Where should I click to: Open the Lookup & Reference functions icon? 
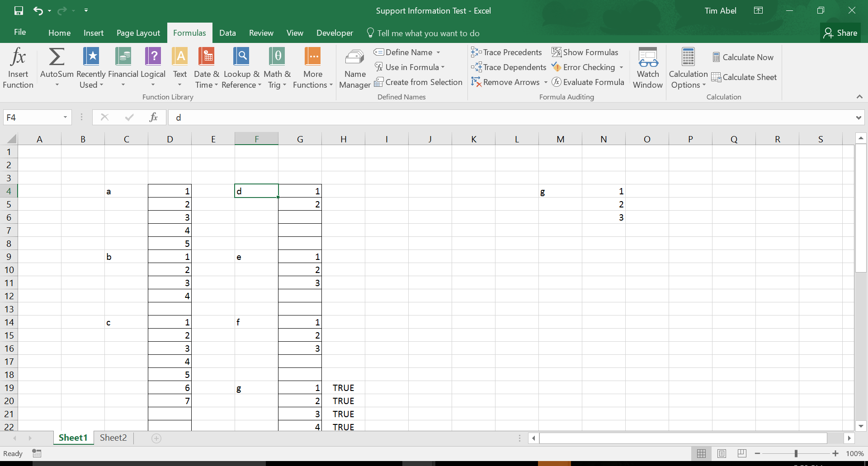(241, 56)
